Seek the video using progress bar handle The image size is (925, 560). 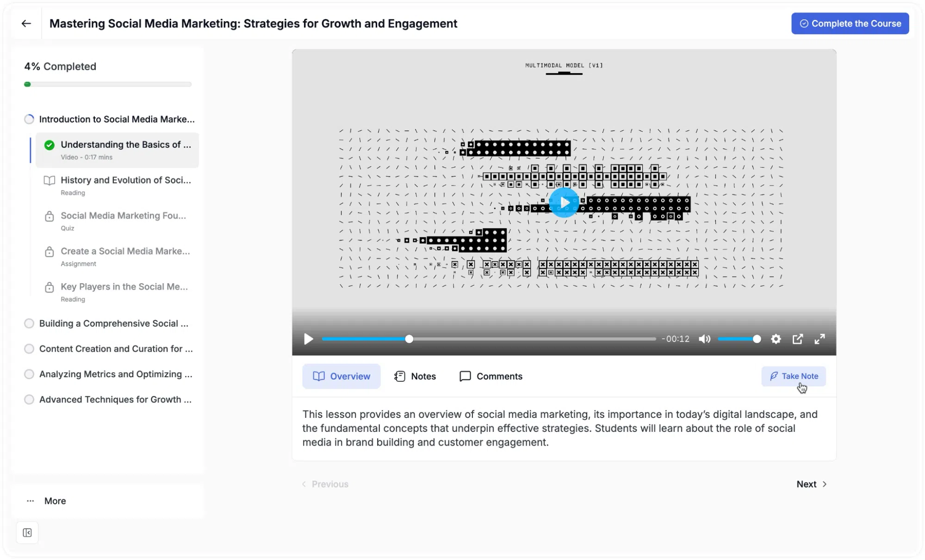coord(409,339)
